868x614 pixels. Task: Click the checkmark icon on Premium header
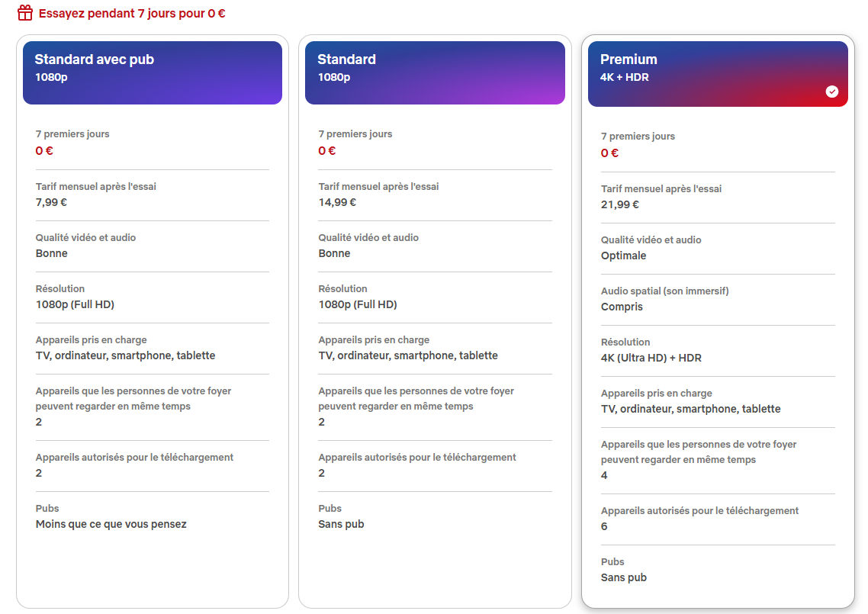point(832,92)
